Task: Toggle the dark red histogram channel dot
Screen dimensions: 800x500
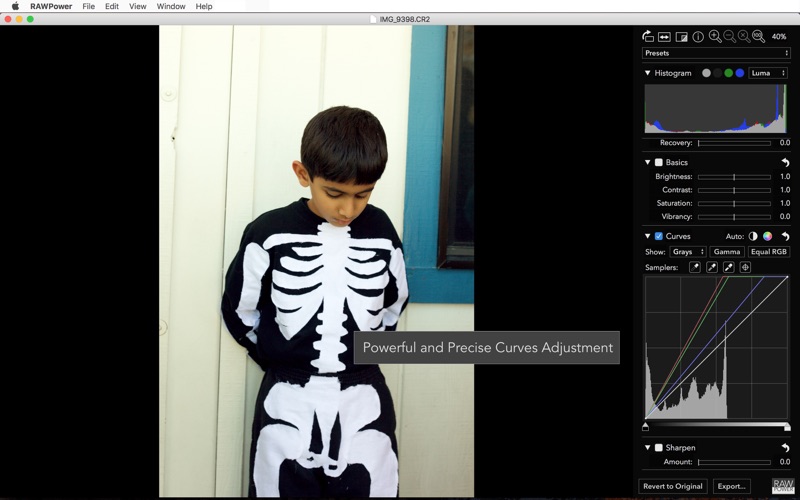Action: [717, 73]
